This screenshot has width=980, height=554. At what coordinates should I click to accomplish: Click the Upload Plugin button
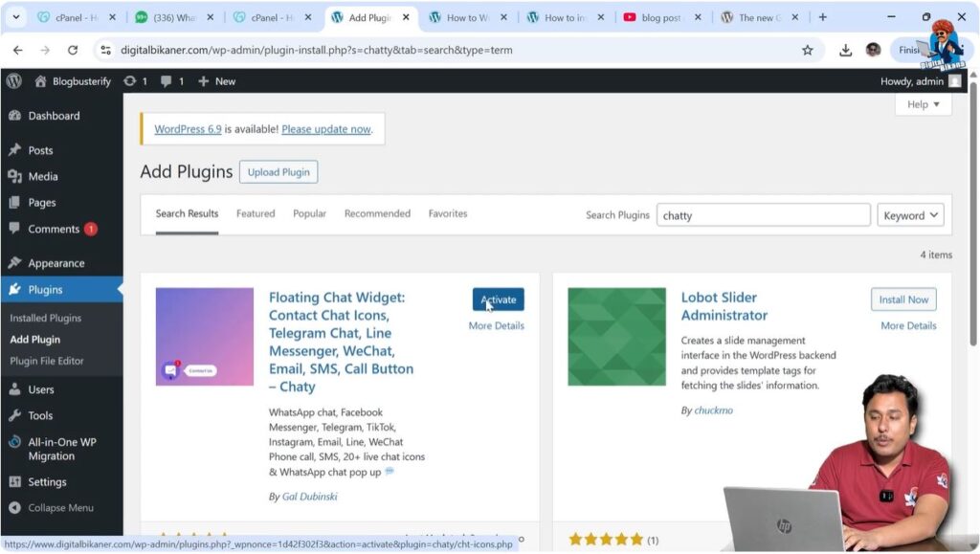coord(278,172)
